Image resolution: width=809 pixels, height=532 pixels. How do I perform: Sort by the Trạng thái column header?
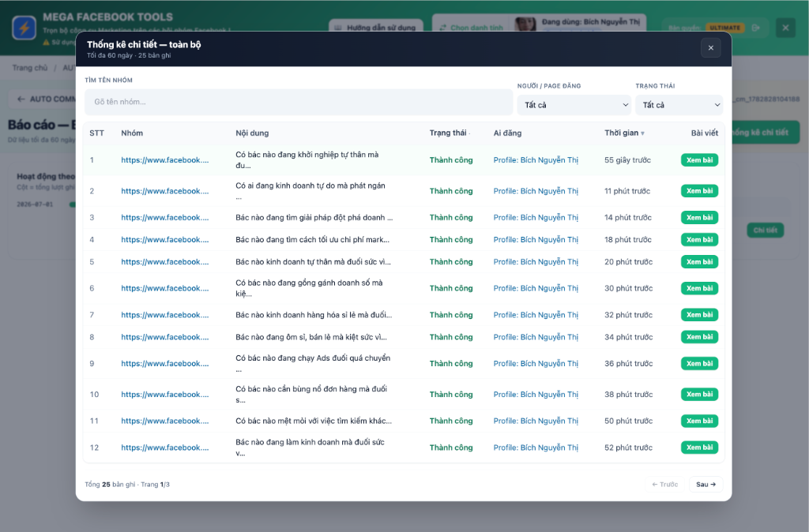point(450,133)
